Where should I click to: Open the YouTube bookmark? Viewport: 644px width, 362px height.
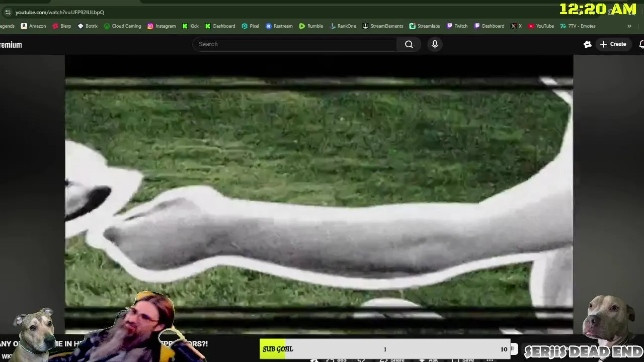[541, 26]
